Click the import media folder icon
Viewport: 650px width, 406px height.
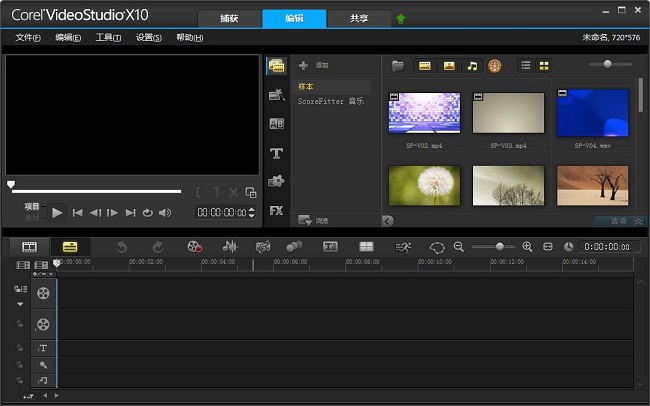coord(398,66)
